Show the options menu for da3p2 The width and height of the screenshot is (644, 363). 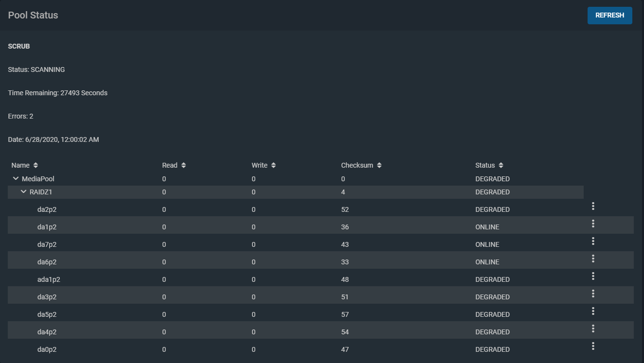[593, 294]
